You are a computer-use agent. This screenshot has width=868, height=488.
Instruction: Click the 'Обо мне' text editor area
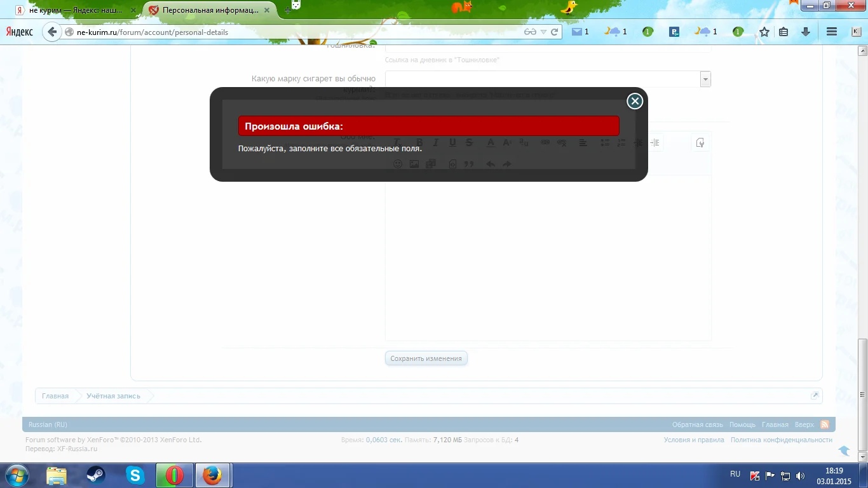[548, 257]
